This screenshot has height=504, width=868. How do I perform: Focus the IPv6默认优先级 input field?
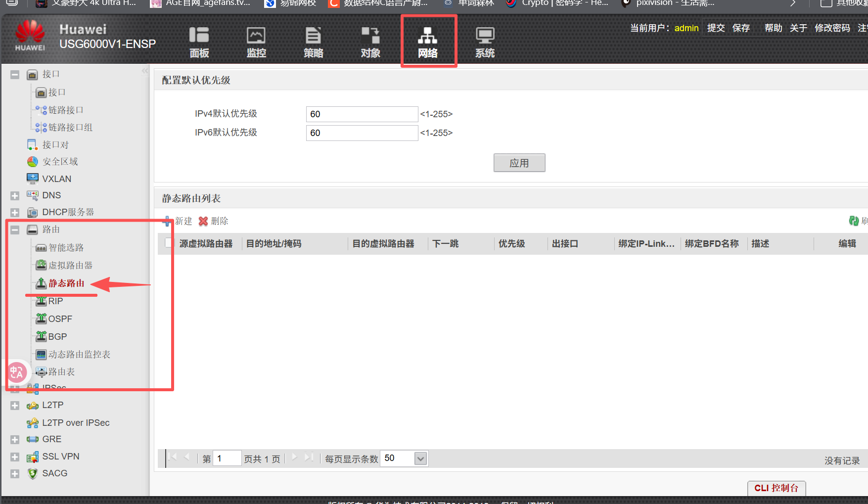(362, 133)
